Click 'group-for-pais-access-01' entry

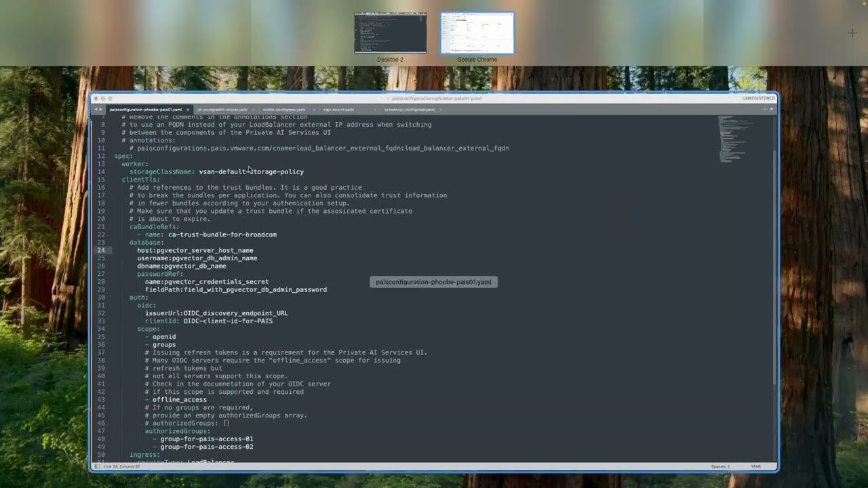coord(207,439)
